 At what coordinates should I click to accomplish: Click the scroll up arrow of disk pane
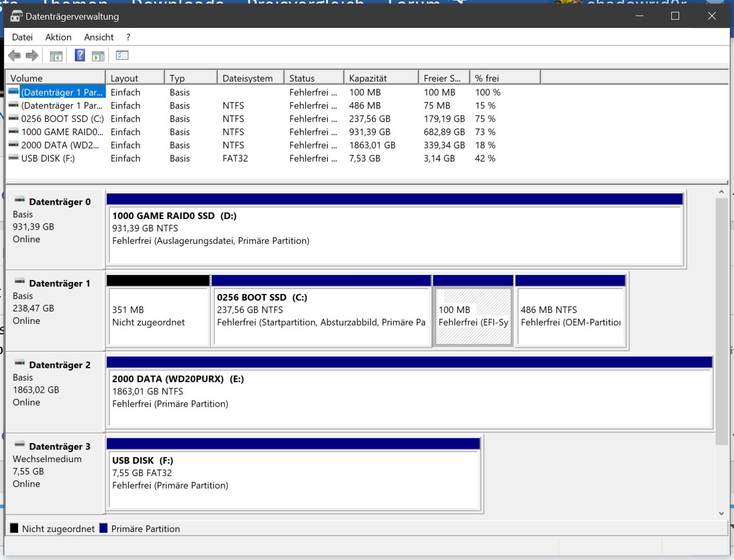[721, 192]
